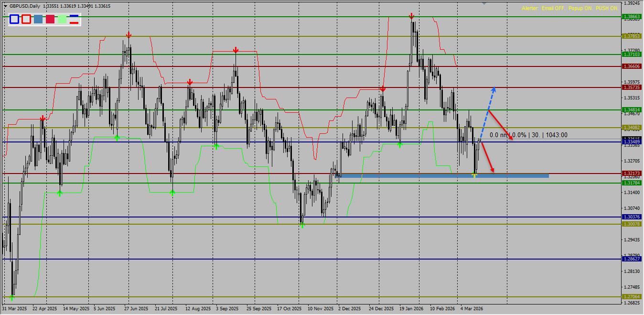
Task: Click the green up arrow at the November 2025 low
Action: (x=302, y=224)
